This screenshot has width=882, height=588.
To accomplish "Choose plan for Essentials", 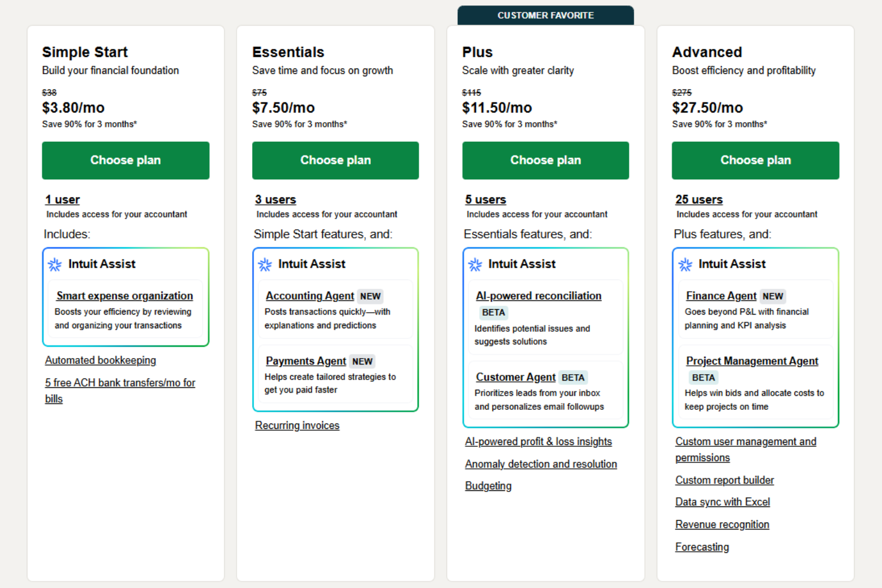I will pos(336,160).
